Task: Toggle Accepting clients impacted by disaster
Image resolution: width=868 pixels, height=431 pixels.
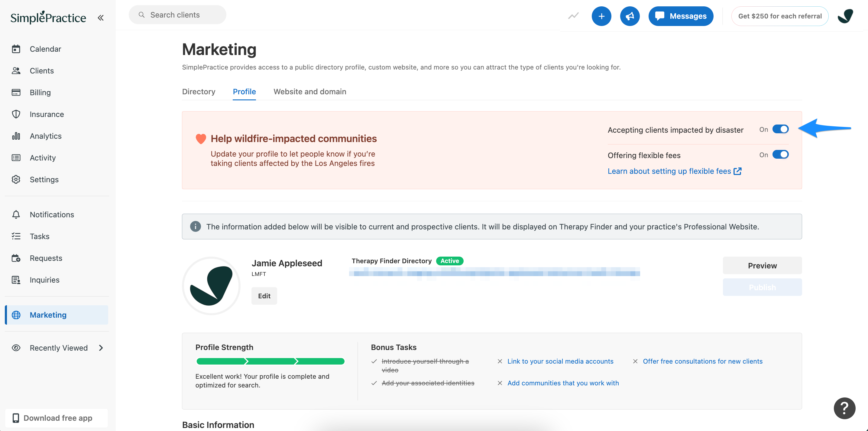Action: point(780,129)
